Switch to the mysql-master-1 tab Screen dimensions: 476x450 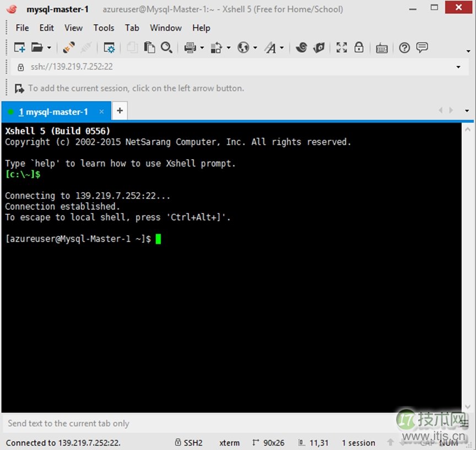click(52, 111)
